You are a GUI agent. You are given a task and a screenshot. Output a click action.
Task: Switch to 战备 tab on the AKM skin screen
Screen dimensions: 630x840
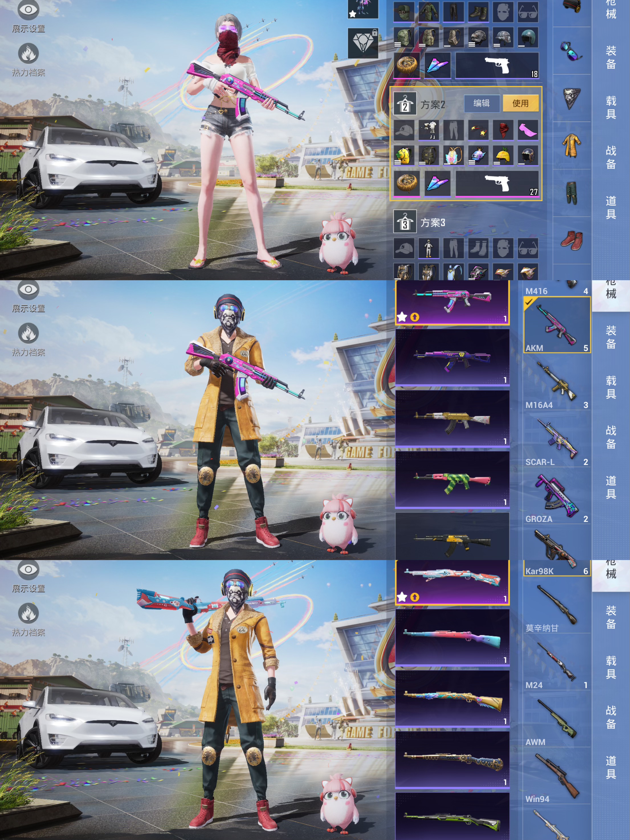pyautogui.click(x=611, y=437)
